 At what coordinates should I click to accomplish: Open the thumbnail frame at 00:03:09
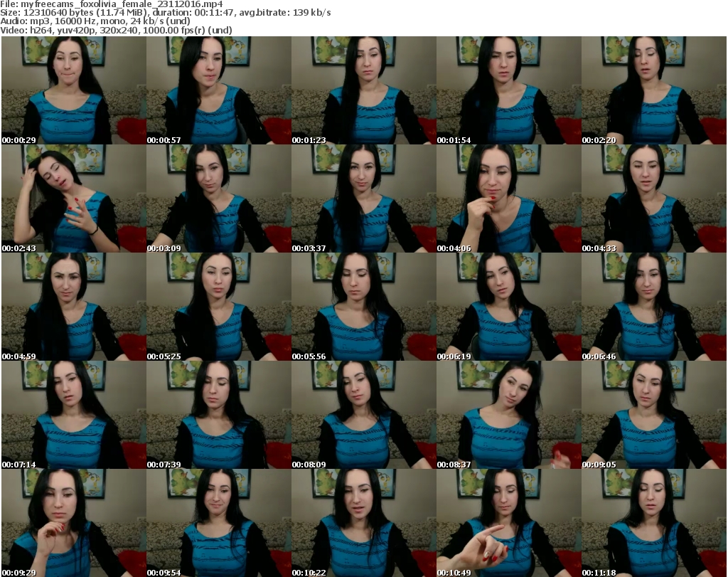[x=219, y=198]
